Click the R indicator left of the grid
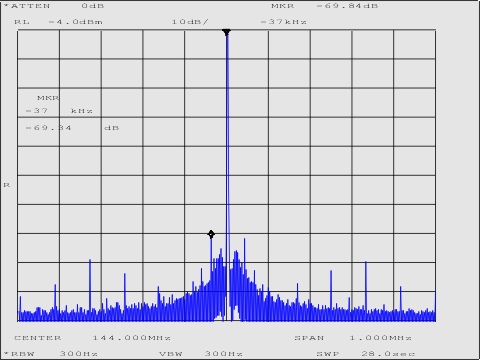The image size is (480, 360). [x=7, y=185]
